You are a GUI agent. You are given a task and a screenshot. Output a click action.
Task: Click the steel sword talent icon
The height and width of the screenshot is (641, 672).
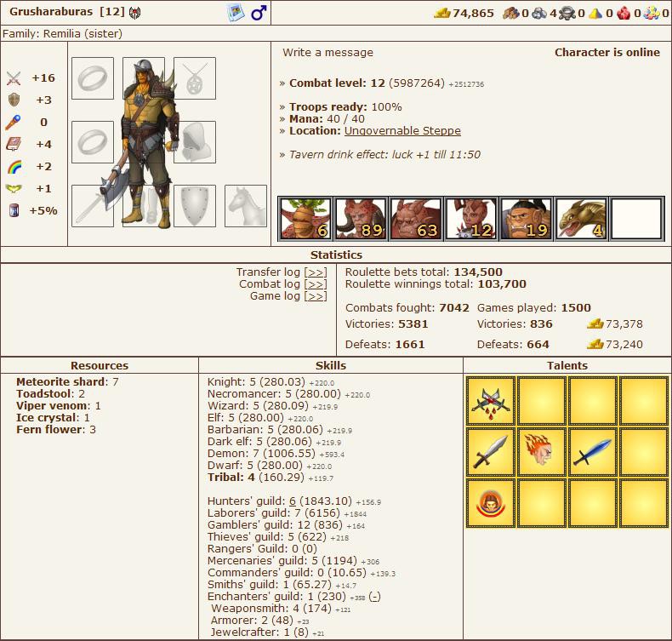(491, 451)
